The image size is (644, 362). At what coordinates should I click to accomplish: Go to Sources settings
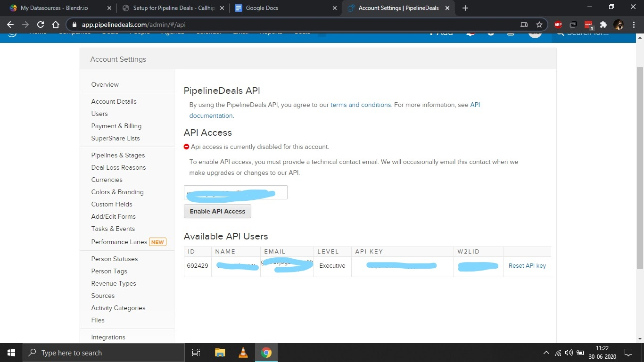click(x=103, y=296)
